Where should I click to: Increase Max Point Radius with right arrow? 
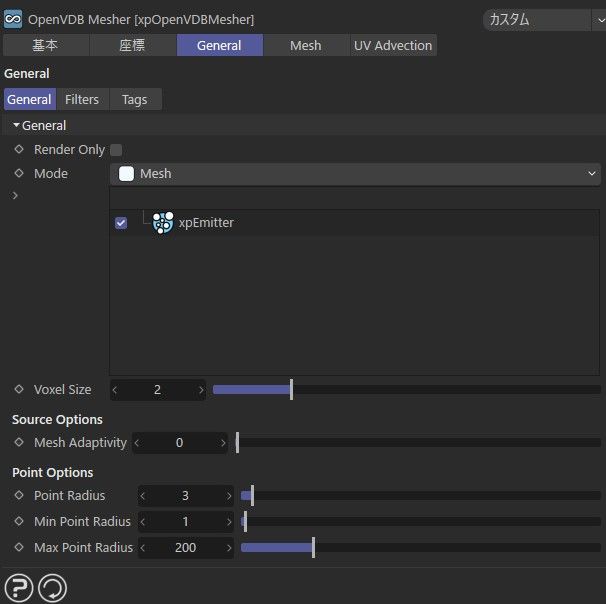tap(229, 548)
